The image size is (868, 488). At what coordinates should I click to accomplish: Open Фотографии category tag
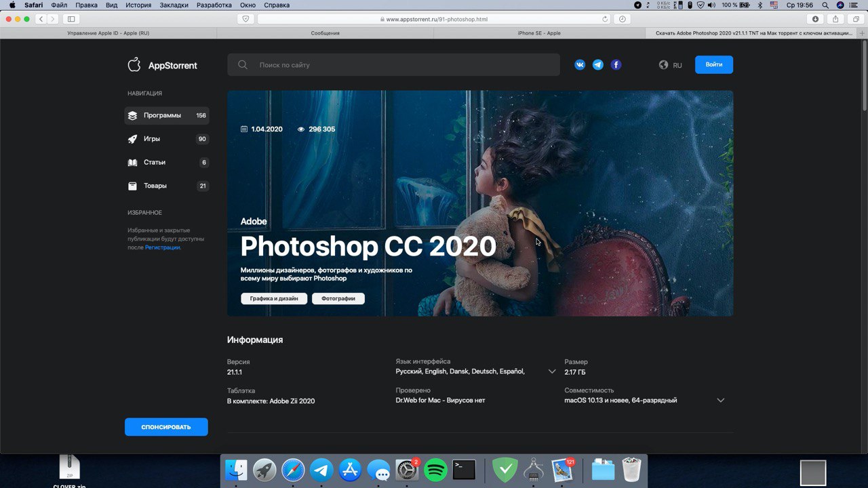[338, 298]
